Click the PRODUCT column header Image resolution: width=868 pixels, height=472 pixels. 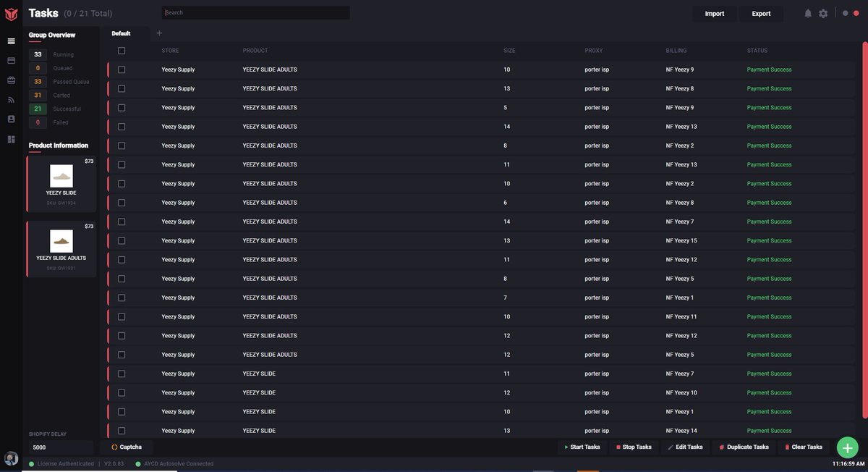pyautogui.click(x=255, y=51)
